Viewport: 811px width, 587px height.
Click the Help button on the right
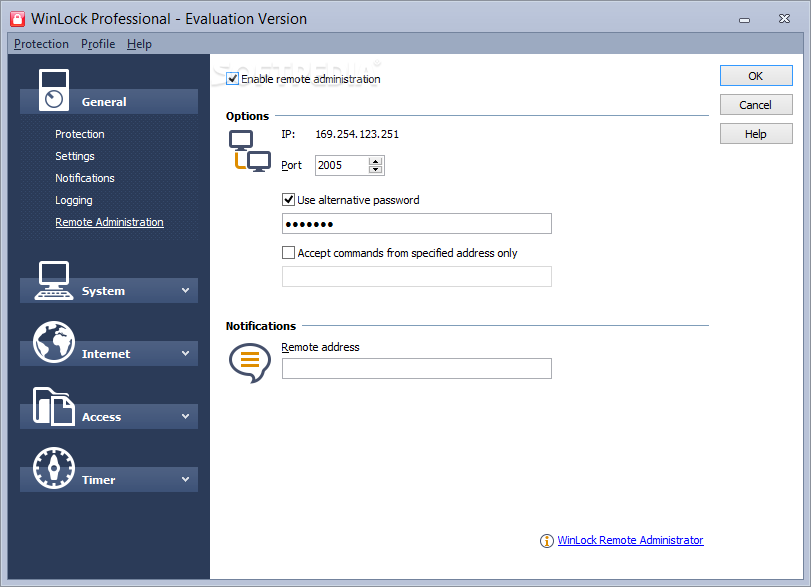756,133
